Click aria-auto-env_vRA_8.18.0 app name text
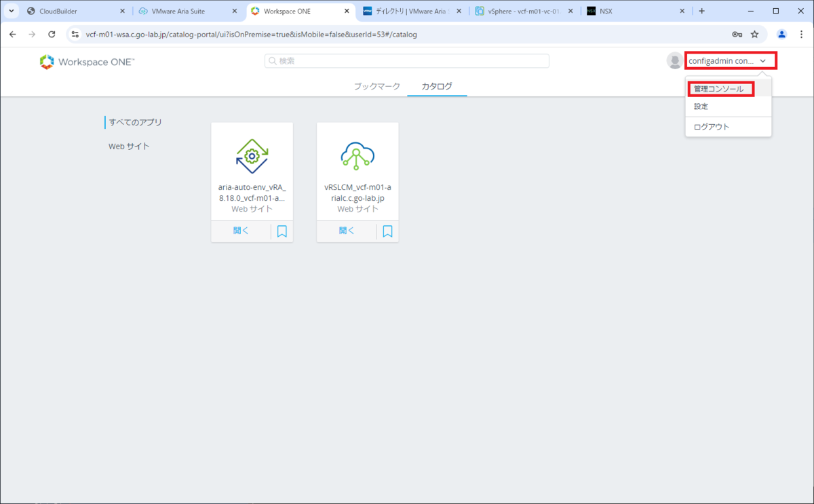Image resolution: width=814 pixels, height=504 pixels. coord(252,193)
